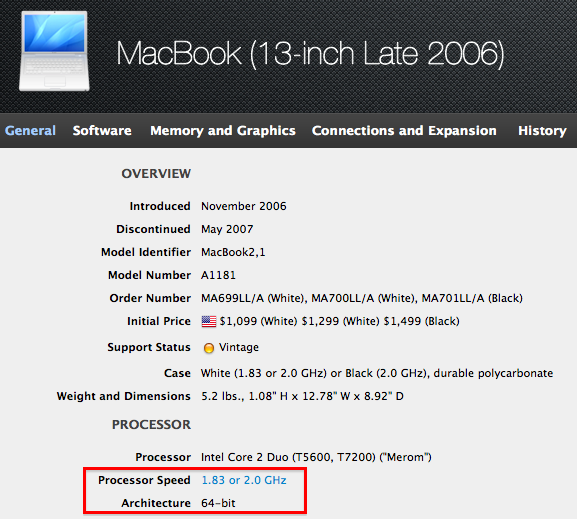Click the Support Status label

[x=149, y=347]
